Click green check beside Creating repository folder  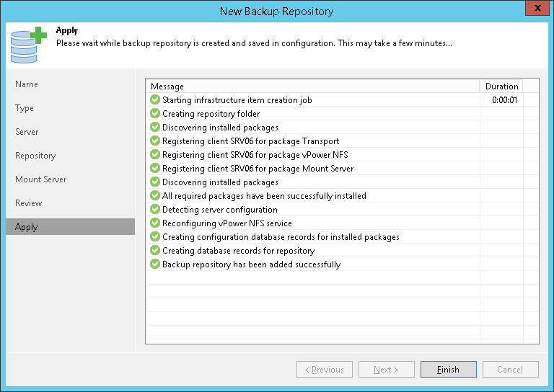[x=155, y=113]
